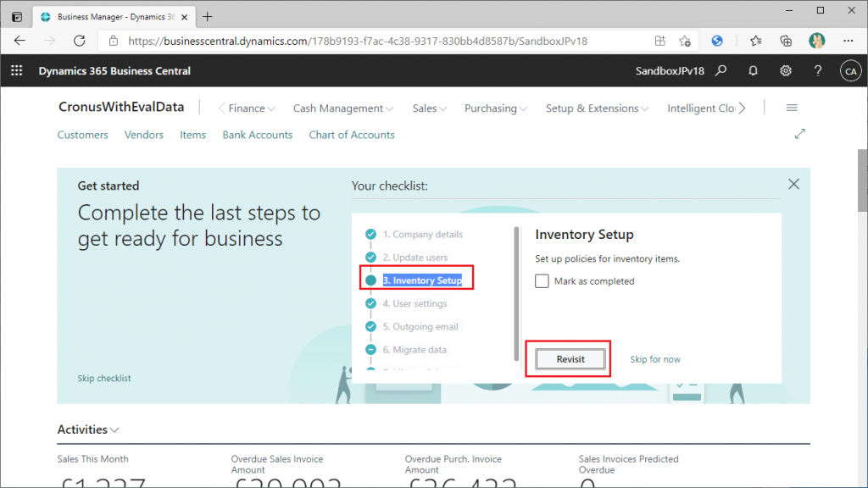Expand the page with the diagonal arrows icon
The height and width of the screenshot is (488, 868).
pyautogui.click(x=800, y=134)
